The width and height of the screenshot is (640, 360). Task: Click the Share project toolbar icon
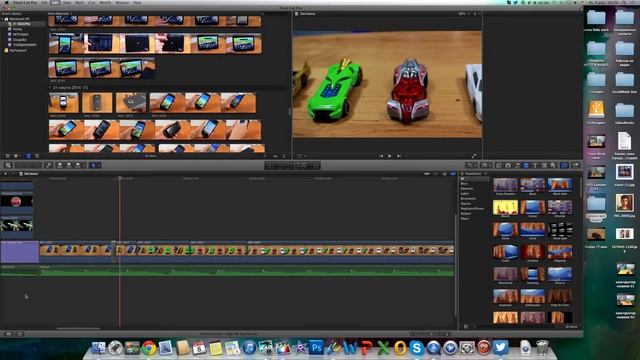pyautogui.click(x=576, y=165)
